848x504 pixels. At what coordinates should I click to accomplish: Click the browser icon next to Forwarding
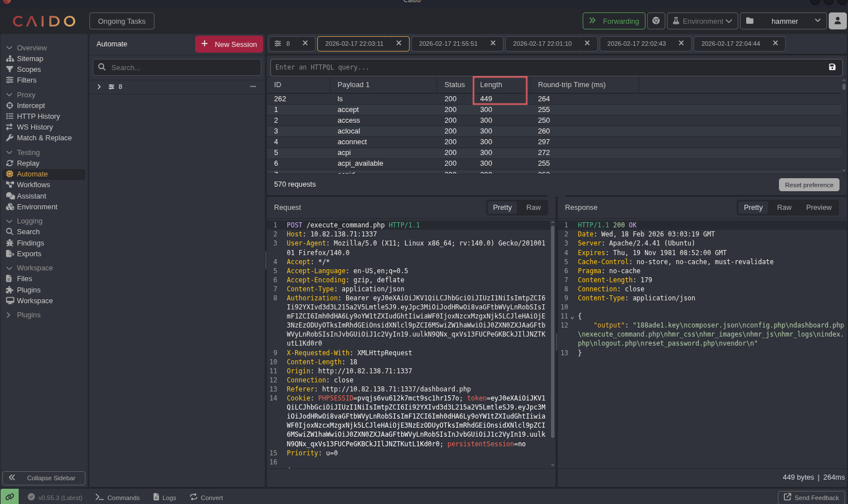click(656, 21)
